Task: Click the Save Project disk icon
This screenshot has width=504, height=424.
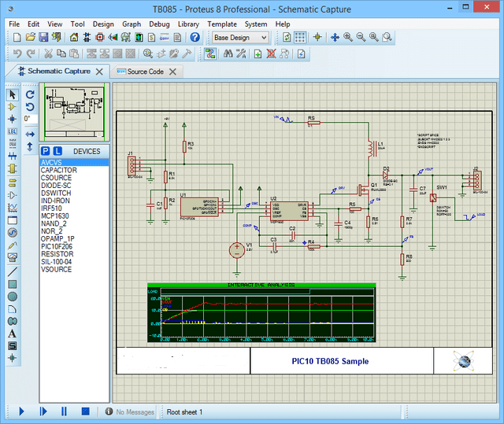Action: click(x=45, y=37)
